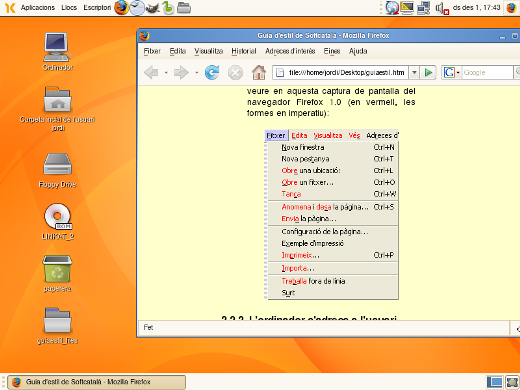Click the address bar URL field
This screenshot has width=520, height=390.
coord(341,72)
